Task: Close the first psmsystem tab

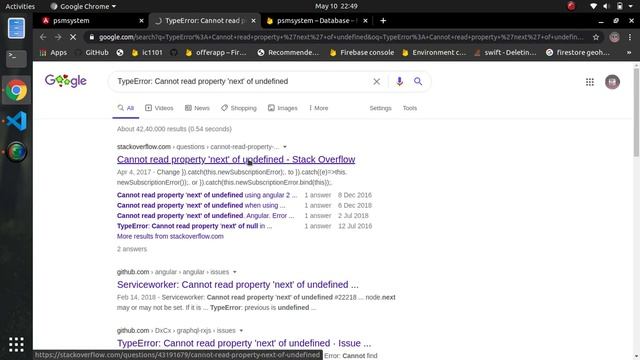Action: click(x=141, y=21)
